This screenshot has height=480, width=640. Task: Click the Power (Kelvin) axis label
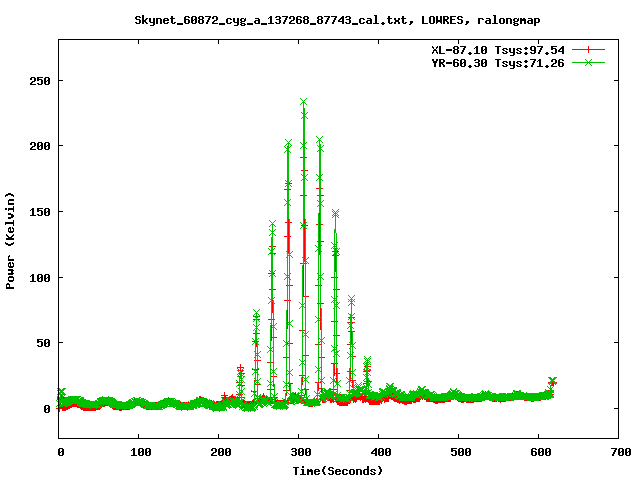pos(10,241)
